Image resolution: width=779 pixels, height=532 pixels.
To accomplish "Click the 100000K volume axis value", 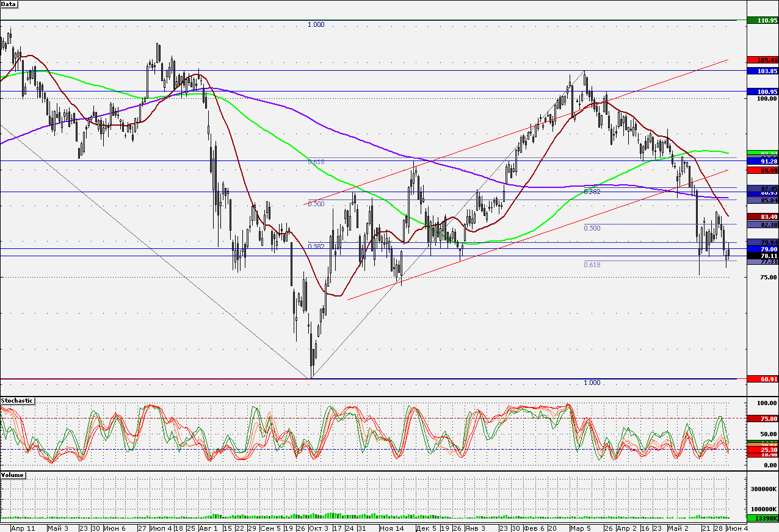I will [763, 509].
